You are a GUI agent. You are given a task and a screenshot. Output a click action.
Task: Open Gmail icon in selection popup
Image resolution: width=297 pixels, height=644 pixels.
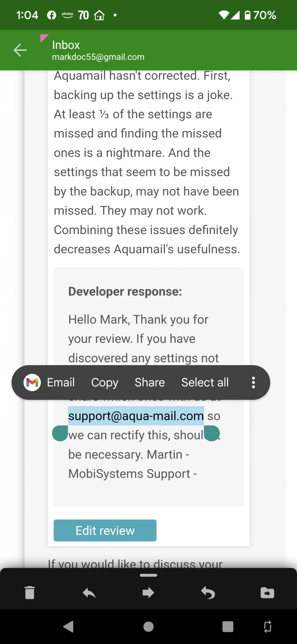[32, 383]
